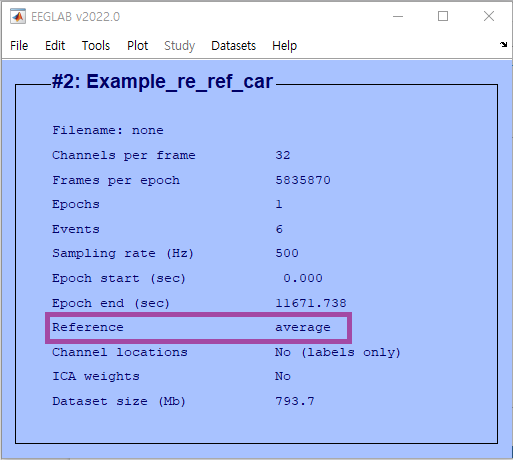Click the 'Reference' label
Screen dimensions: 513x460
pyautogui.click(x=88, y=327)
